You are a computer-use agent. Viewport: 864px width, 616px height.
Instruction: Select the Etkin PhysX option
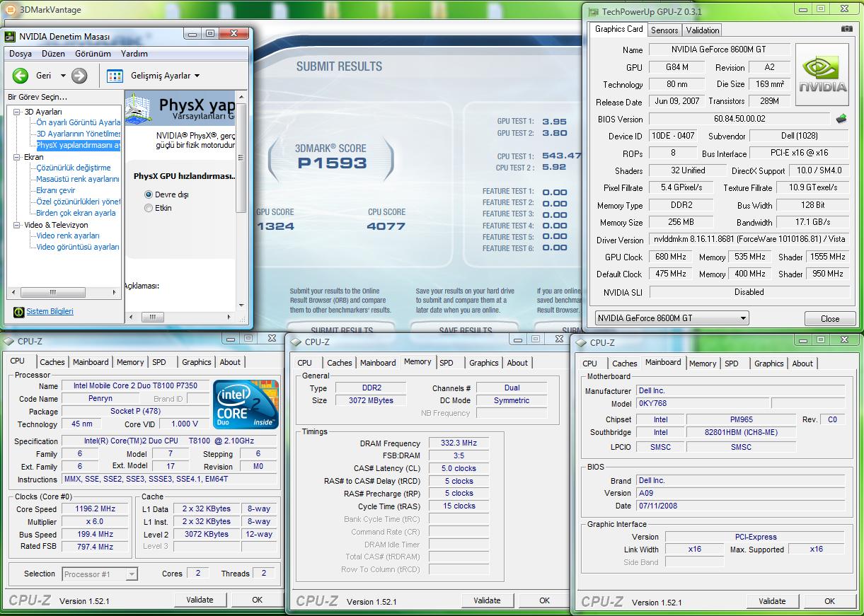(x=149, y=208)
